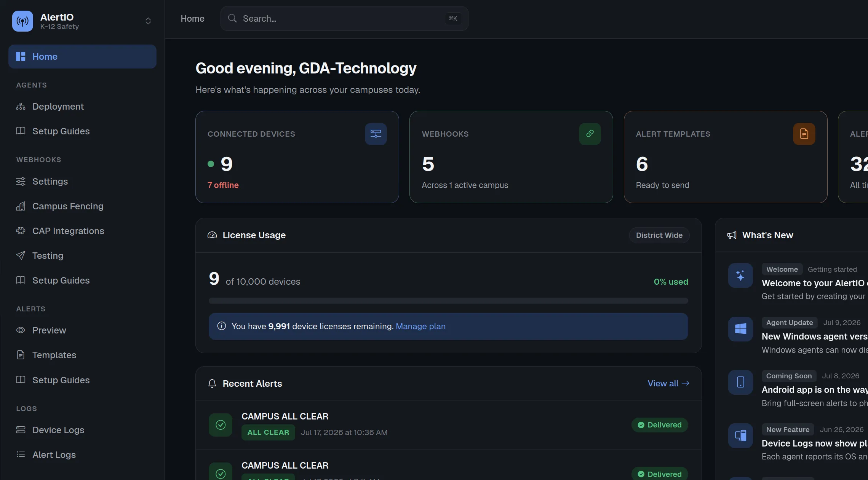Click the search magnifier icon
The width and height of the screenshot is (868, 480).
point(232,19)
